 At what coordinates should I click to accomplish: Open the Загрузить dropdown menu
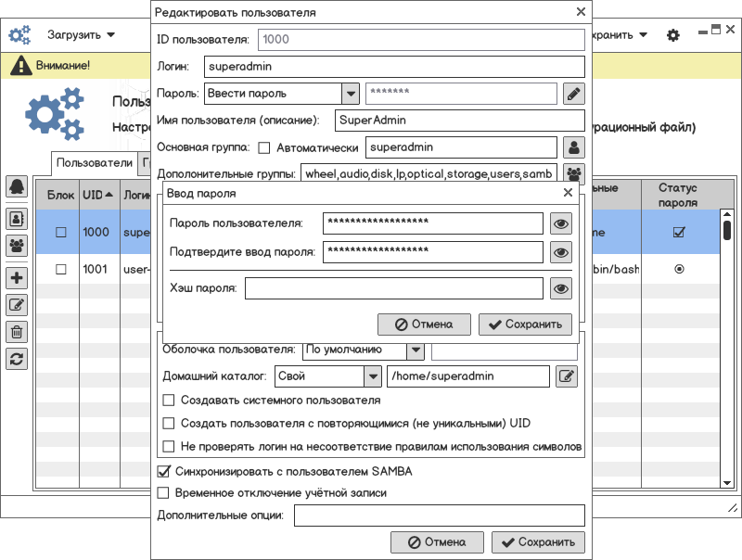pyautogui.click(x=81, y=35)
